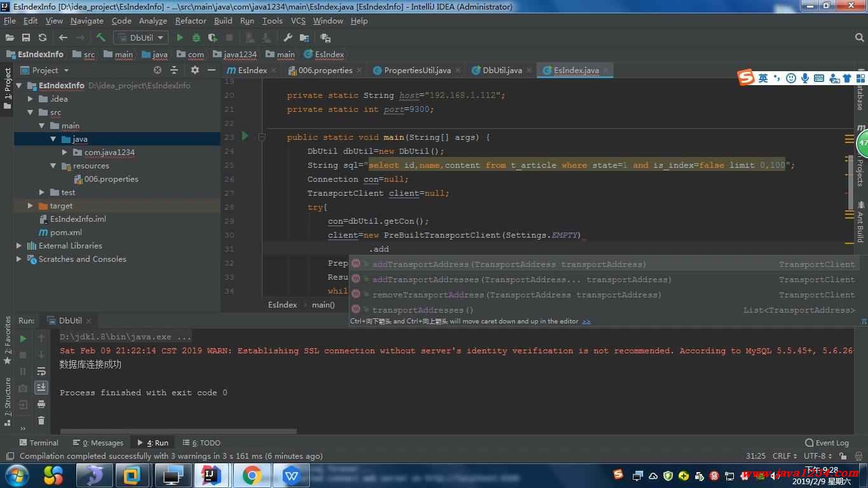This screenshot has height=488, width=868.
Task: Switch to the DbUtil.java editor tab
Action: point(501,71)
